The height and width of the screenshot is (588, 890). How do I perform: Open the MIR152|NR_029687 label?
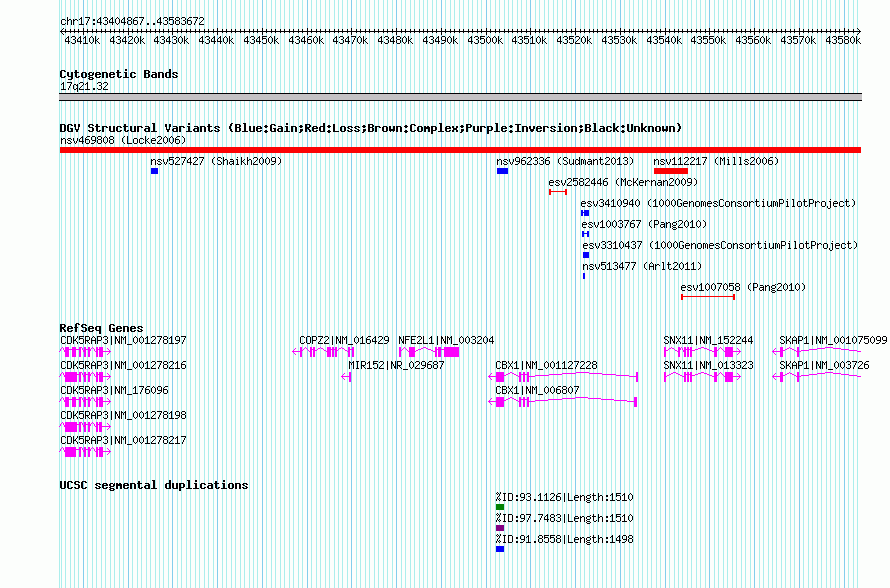tap(396, 366)
